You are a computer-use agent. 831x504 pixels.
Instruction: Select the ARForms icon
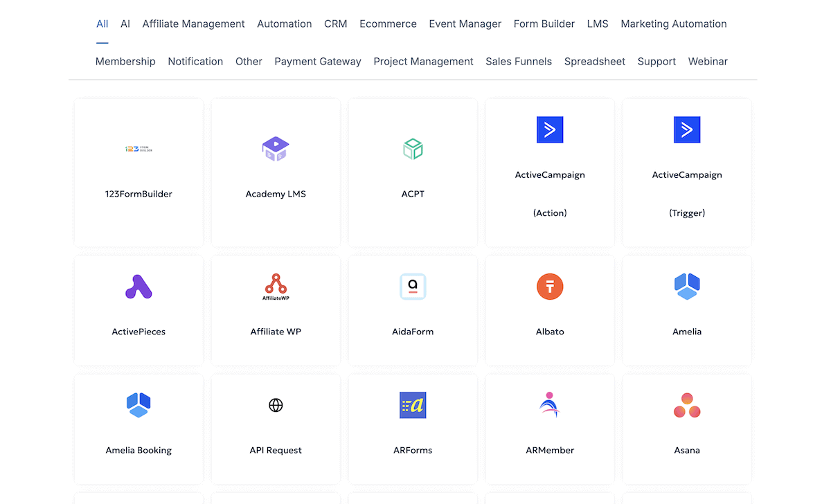click(x=413, y=405)
